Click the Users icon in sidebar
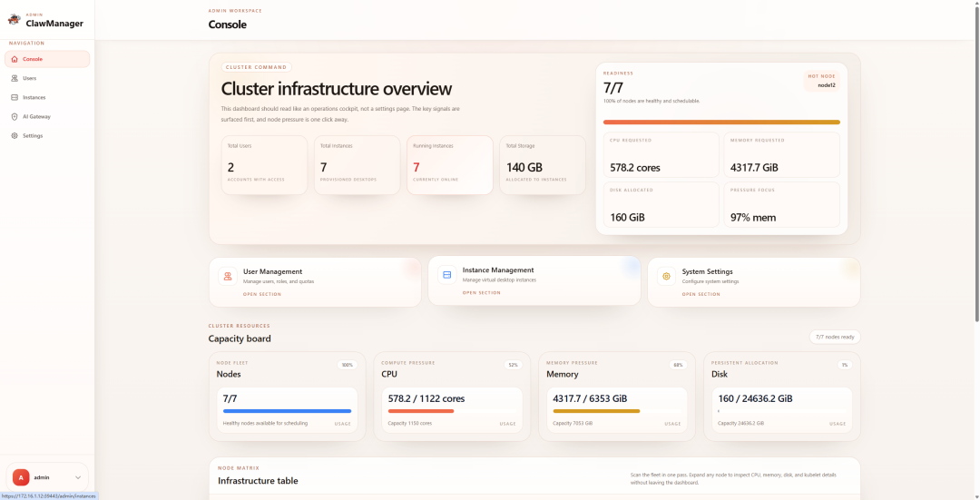Image resolution: width=980 pixels, height=500 pixels. click(x=15, y=78)
